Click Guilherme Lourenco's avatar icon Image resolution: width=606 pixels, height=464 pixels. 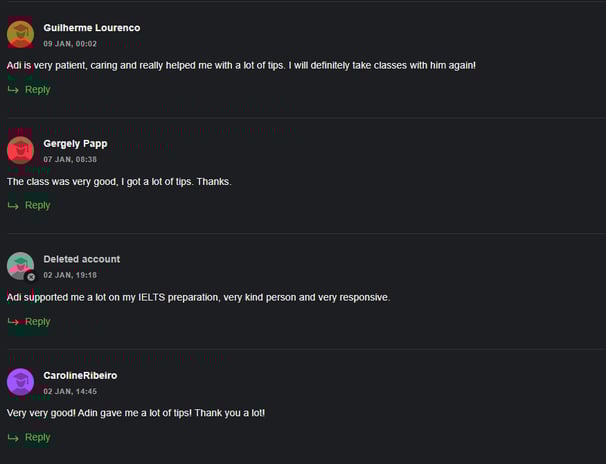pos(20,34)
